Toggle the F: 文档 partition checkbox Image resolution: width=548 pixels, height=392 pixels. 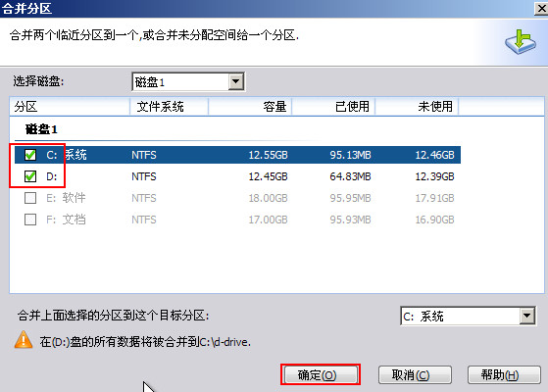tap(30, 220)
